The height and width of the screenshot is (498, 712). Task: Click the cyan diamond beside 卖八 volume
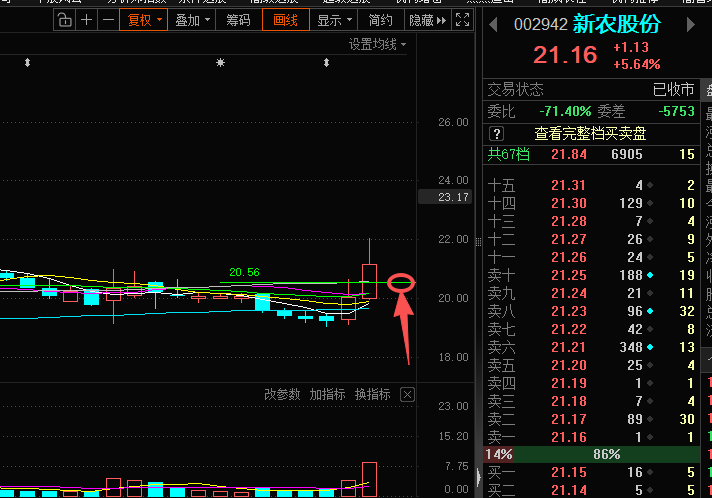point(650,311)
